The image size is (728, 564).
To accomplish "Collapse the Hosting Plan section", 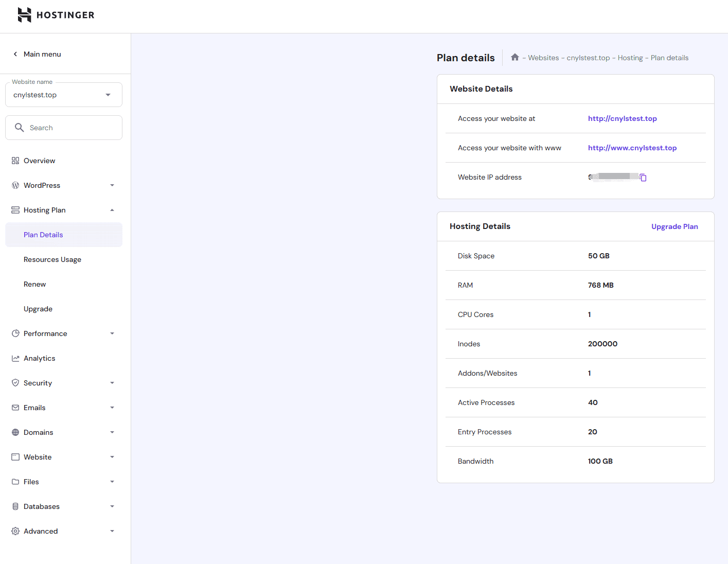I will (x=112, y=210).
